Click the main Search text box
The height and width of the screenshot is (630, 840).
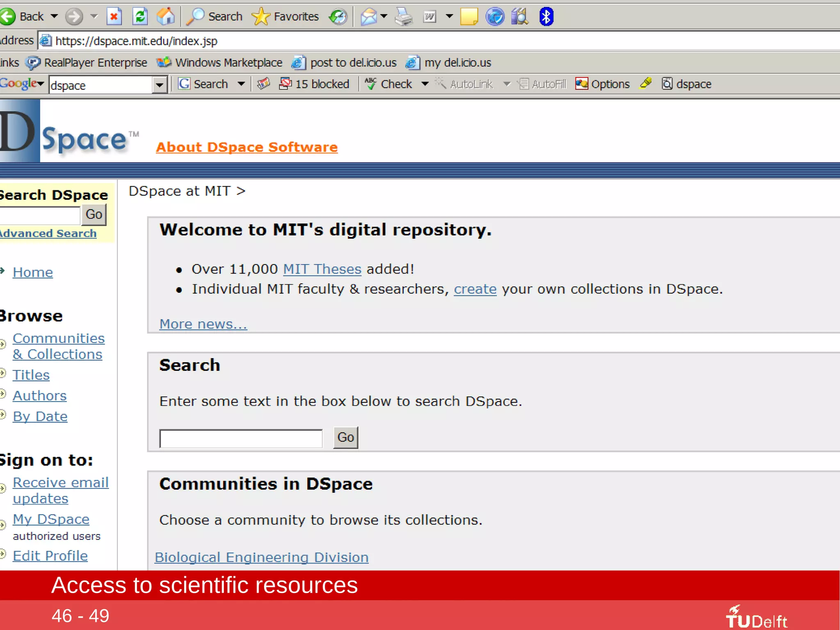click(x=241, y=438)
